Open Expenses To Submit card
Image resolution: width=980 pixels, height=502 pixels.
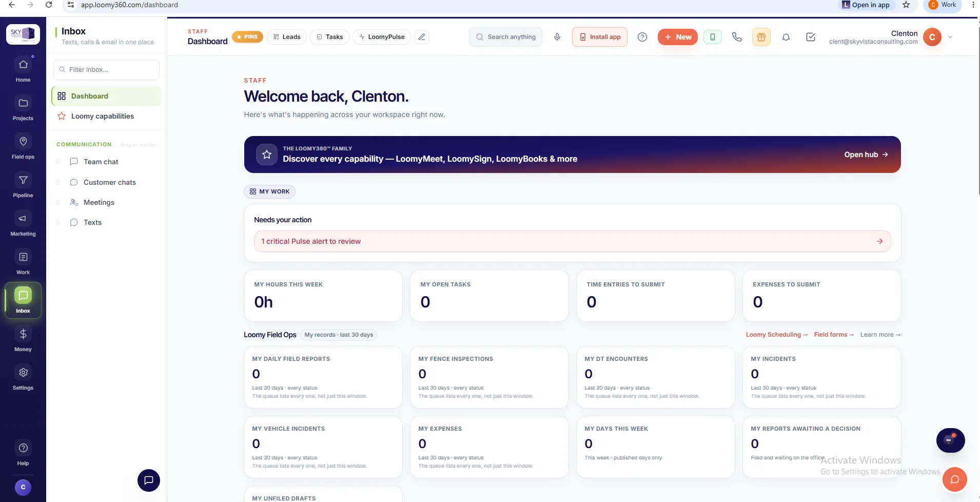tap(822, 296)
